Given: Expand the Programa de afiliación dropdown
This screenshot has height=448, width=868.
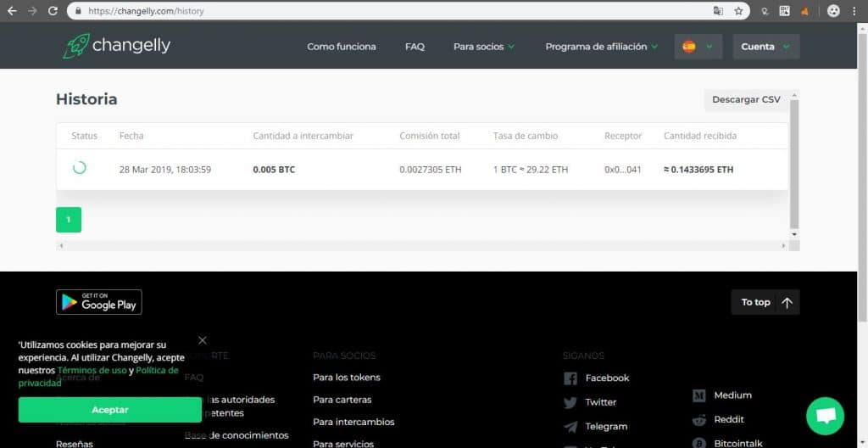Looking at the screenshot, I should pyautogui.click(x=602, y=47).
